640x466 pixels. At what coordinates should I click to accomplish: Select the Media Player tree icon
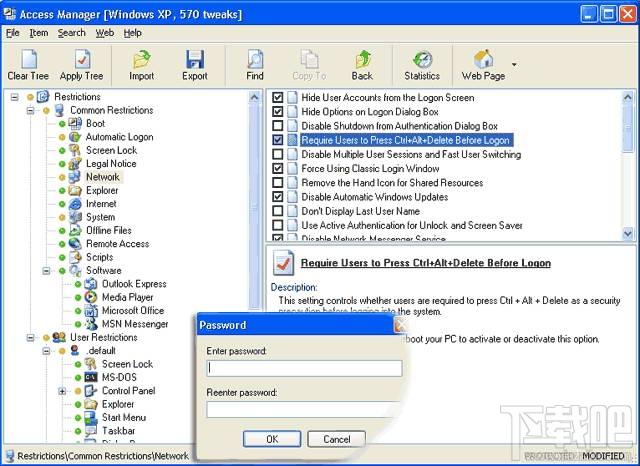(x=91, y=297)
